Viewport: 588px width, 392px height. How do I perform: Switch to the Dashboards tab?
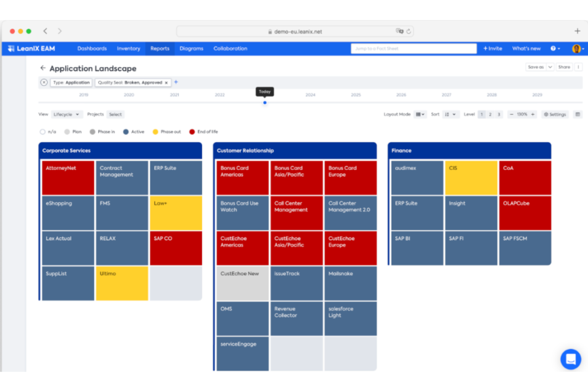(x=92, y=48)
